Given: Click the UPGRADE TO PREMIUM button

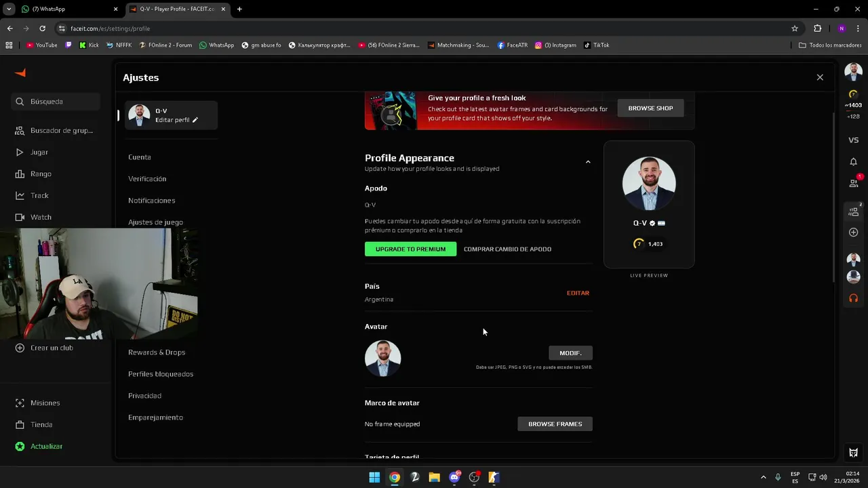Looking at the screenshot, I should coord(411,249).
